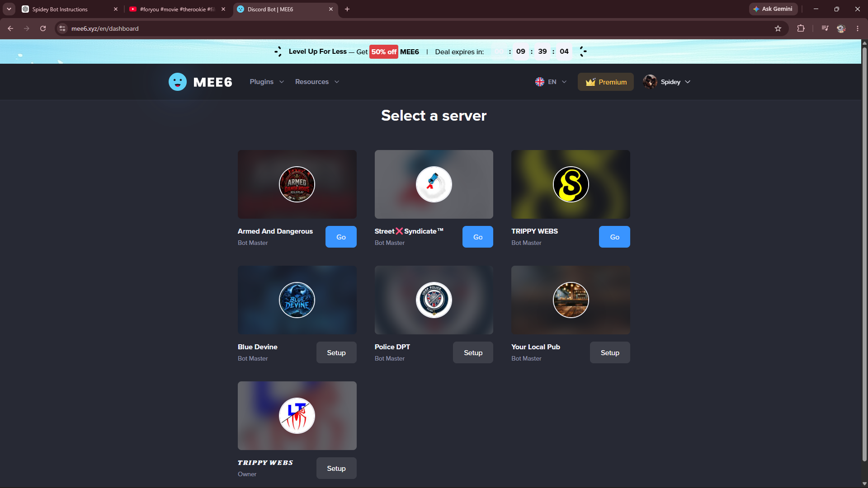Switch to the Spidey Bot Instructions tab
Image resolution: width=868 pixels, height=488 pixels.
70,9
